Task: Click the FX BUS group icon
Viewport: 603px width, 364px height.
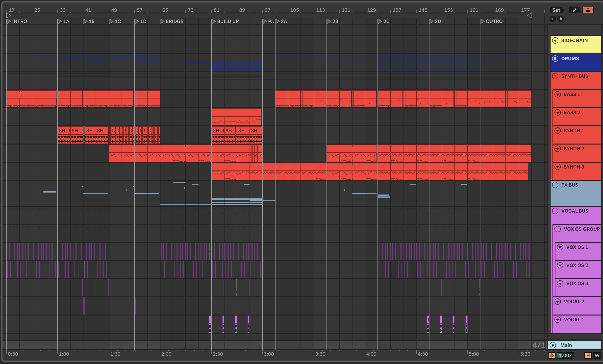Action: click(x=555, y=185)
